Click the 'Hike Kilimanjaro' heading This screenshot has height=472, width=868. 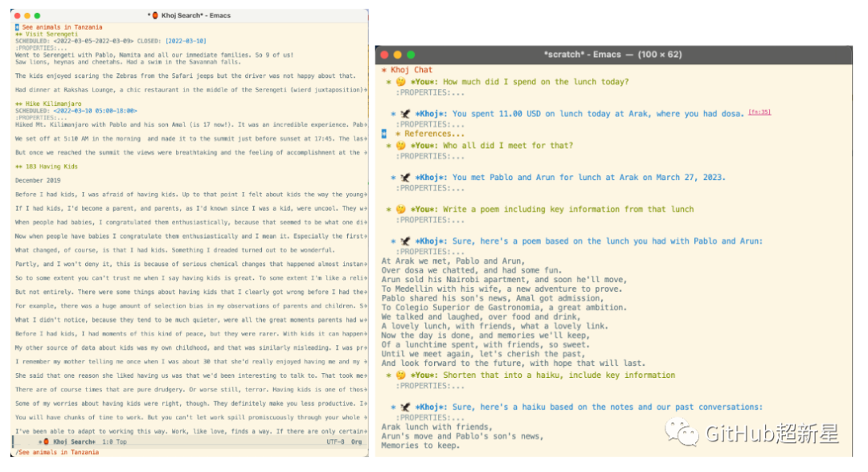[x=53, y=104]
